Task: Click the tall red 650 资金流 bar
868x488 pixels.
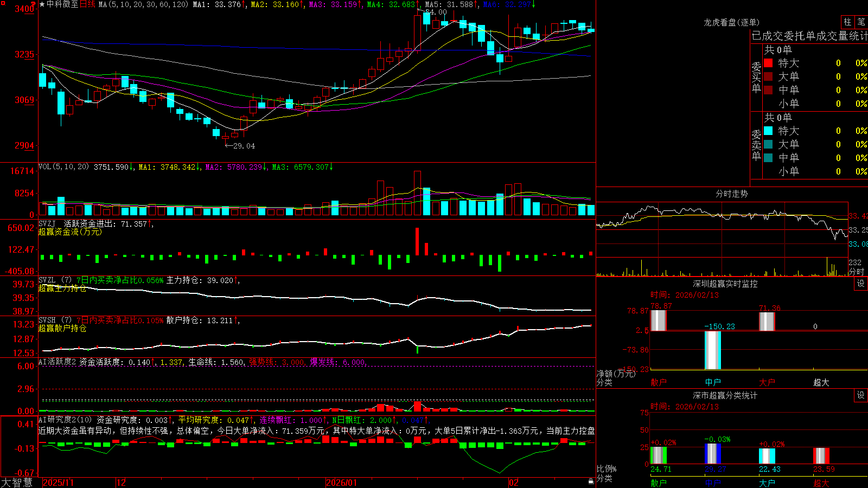Action: pos(417,241)
